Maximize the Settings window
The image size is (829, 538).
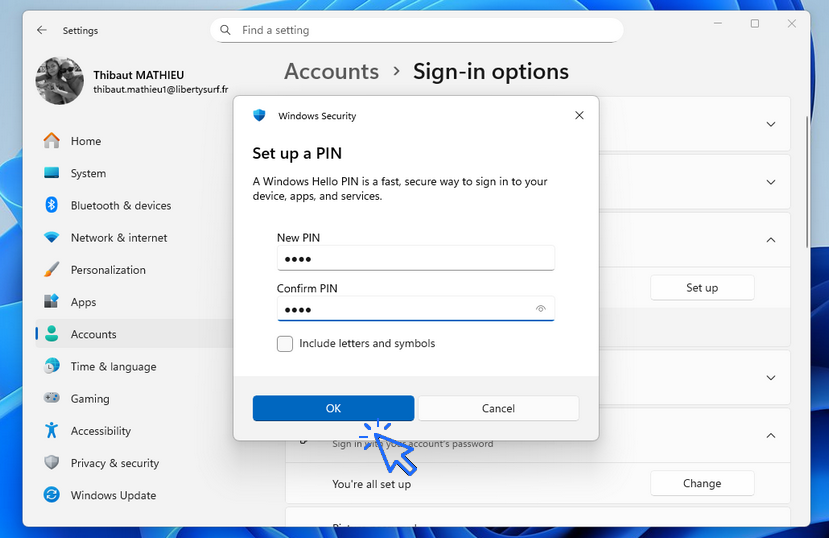tap(755, 23)
